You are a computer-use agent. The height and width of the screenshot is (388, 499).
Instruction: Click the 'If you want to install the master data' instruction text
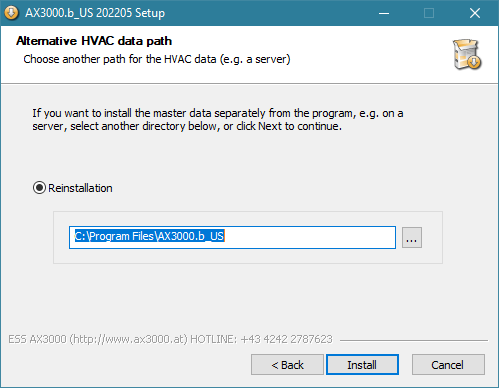[x=218, y=120]
